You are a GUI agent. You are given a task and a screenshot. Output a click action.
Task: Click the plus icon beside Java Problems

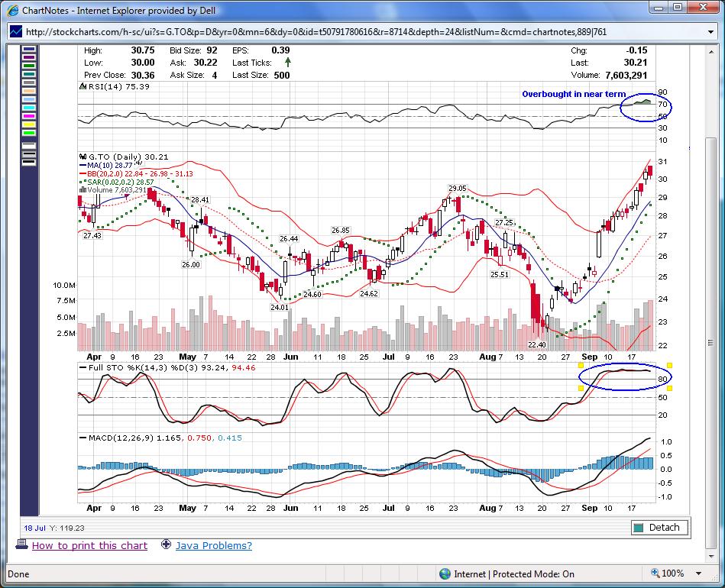pos(166,545)
